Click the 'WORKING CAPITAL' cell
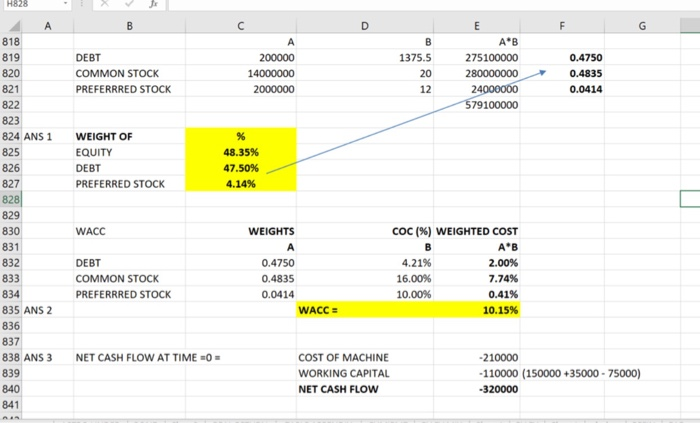This screenshot has height=423, width=700. 365,373
